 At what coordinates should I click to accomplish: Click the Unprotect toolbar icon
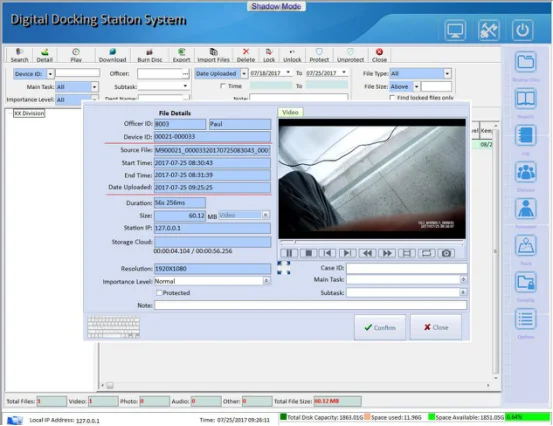[350, 55]
